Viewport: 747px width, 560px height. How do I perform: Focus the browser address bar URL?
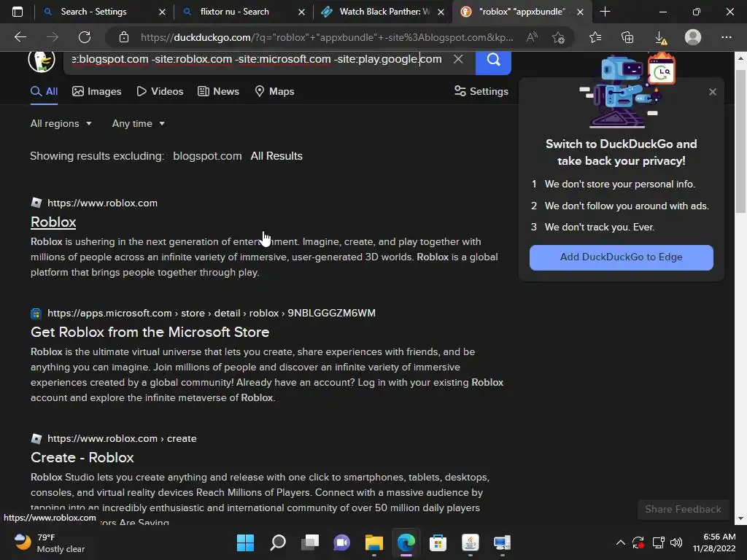click(x=327, y=37)
